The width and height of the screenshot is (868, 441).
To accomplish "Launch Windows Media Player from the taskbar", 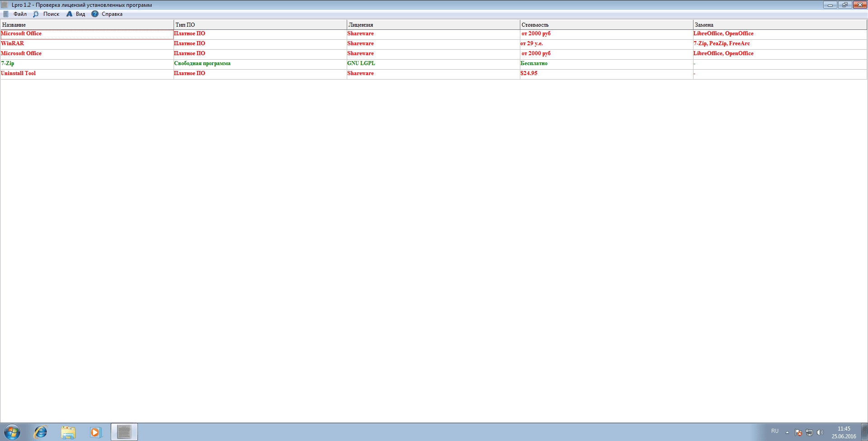I will coord(96,432).
